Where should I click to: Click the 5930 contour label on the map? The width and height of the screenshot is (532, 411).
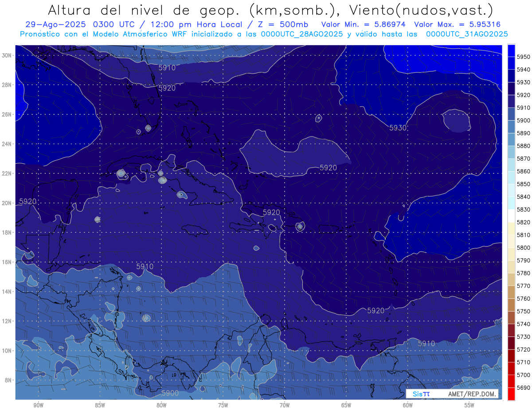tap(398, 128)
